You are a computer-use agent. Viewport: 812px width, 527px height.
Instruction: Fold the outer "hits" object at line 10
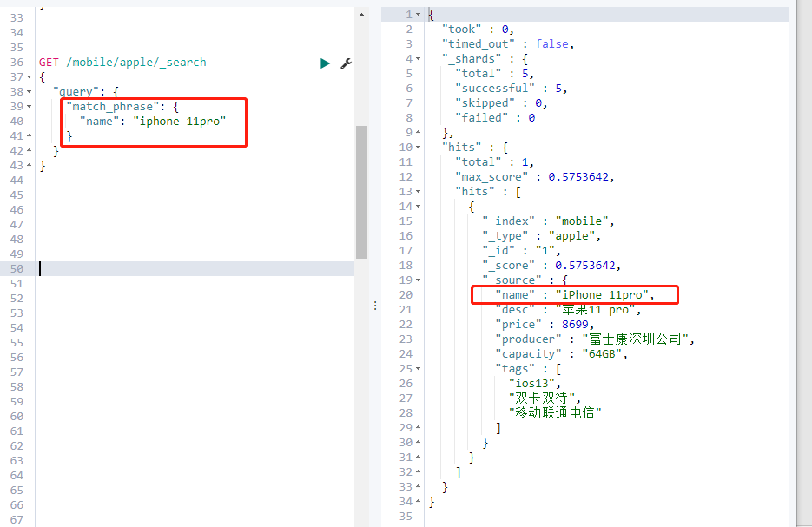[419, 148]
